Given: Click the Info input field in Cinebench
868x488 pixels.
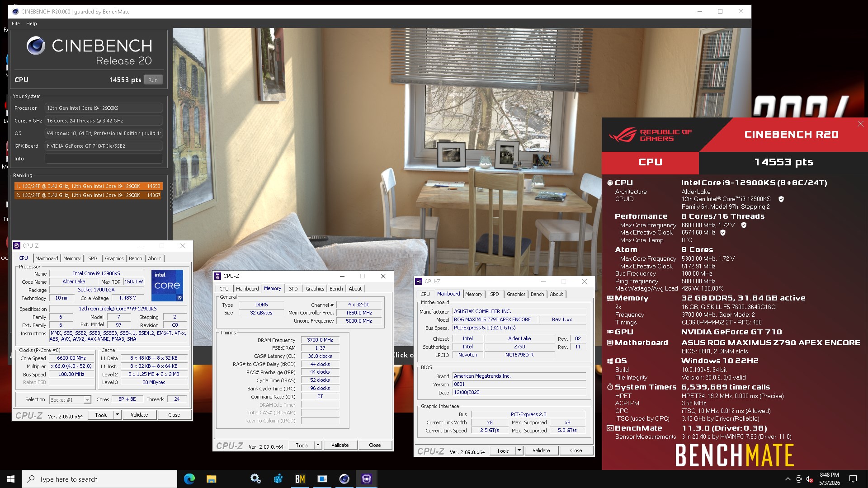Looking at the screenshot, I should [104, 159].
